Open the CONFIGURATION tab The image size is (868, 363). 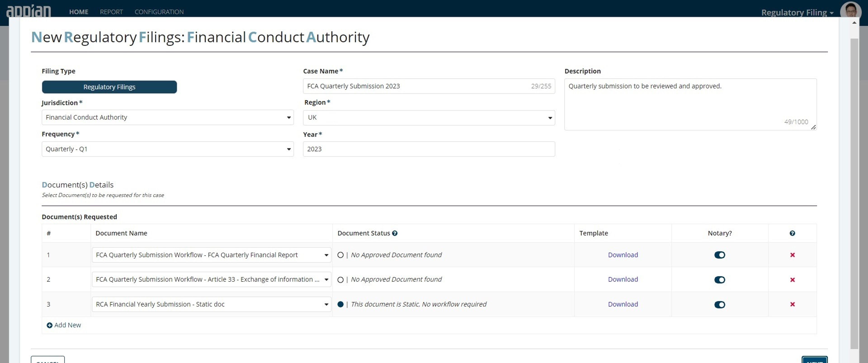click(x=159, y=12)
